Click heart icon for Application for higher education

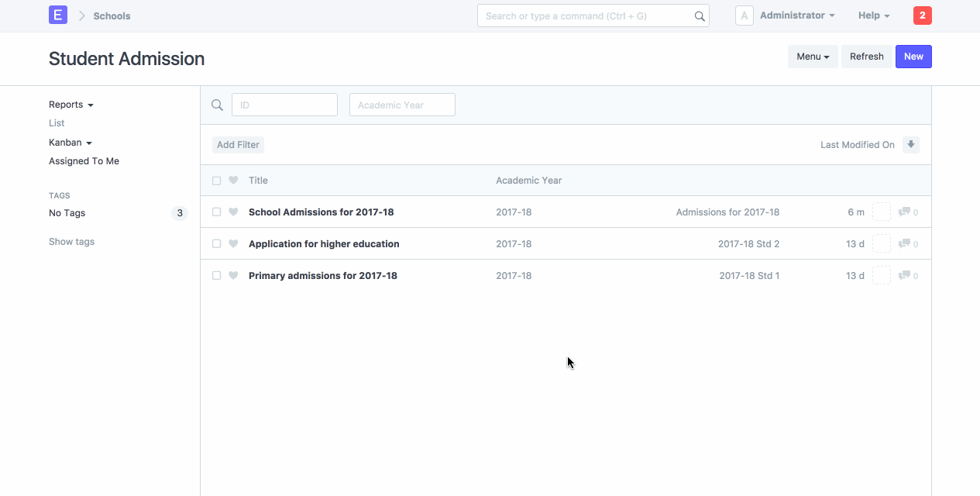click(x=233, y=244)
